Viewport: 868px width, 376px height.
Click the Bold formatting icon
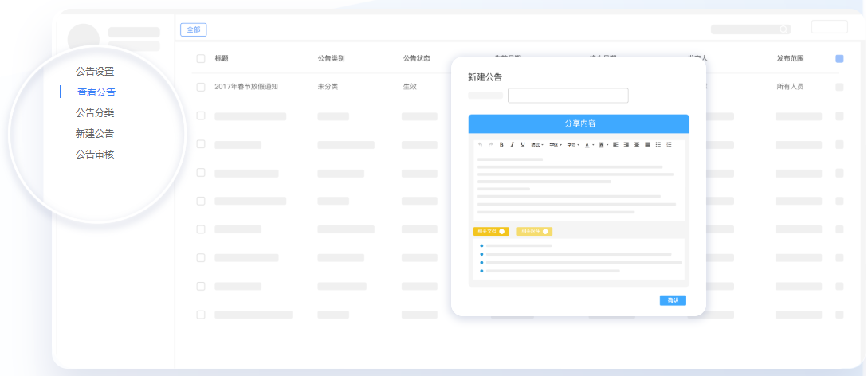(501, 144)
